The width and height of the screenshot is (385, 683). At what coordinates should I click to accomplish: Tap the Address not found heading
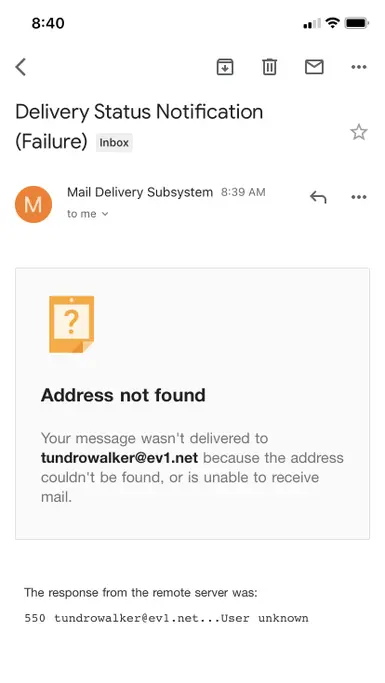pyautogui.click(x=123, y=395)
